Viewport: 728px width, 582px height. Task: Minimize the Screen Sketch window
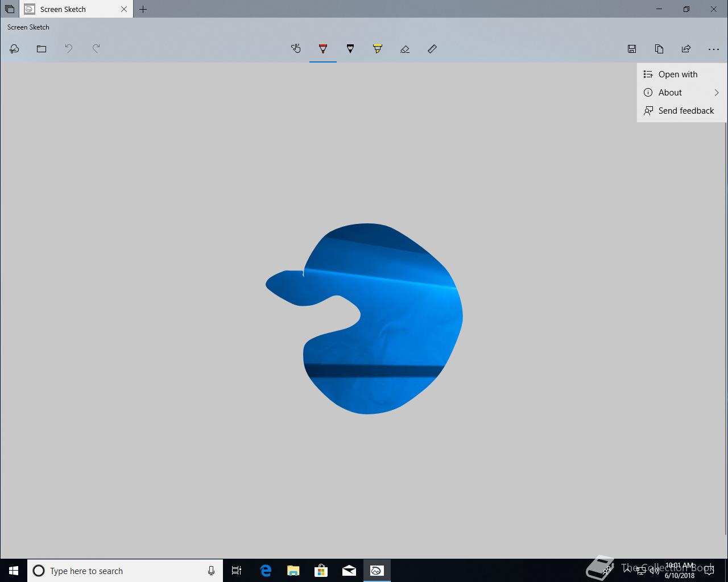659,9
